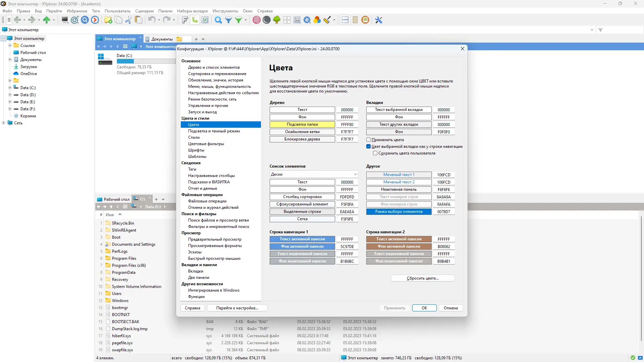Click the Сбросить цвета... button

423,278
